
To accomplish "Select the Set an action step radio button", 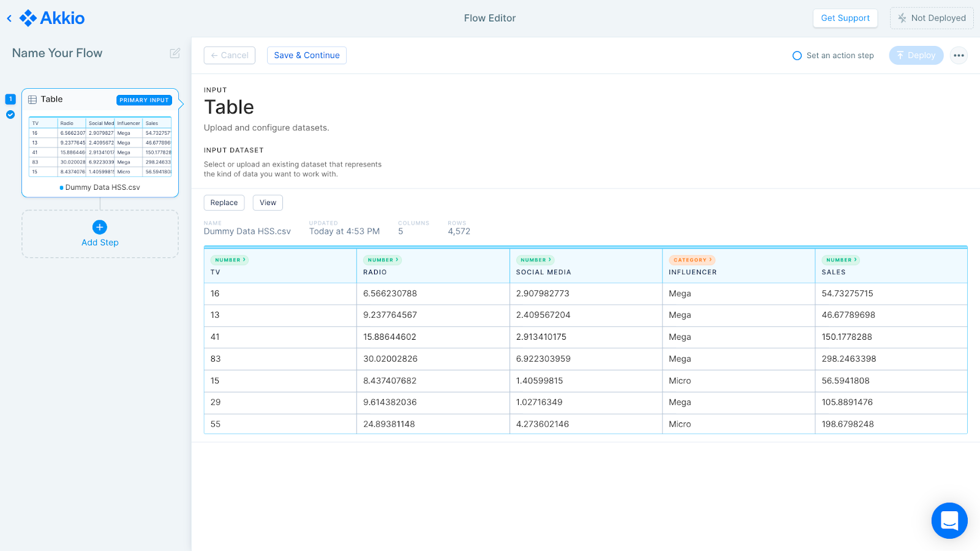I will click(x=797, y=55).
